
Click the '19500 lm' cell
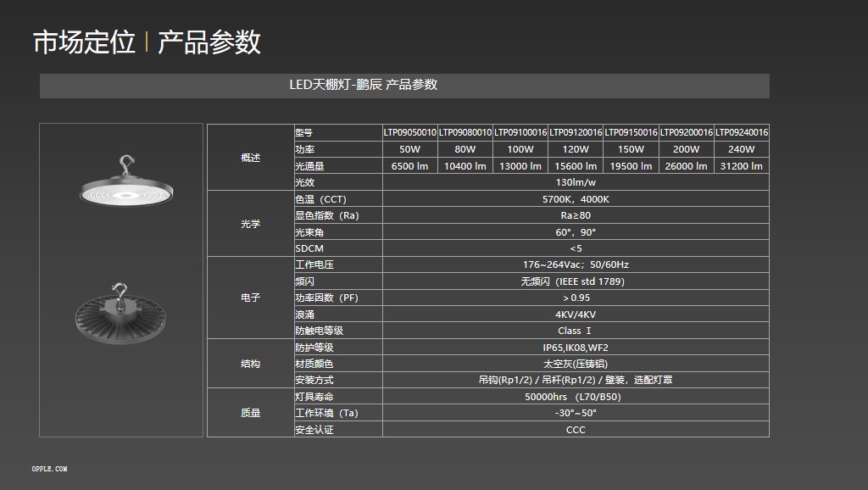tap(631, 166)
